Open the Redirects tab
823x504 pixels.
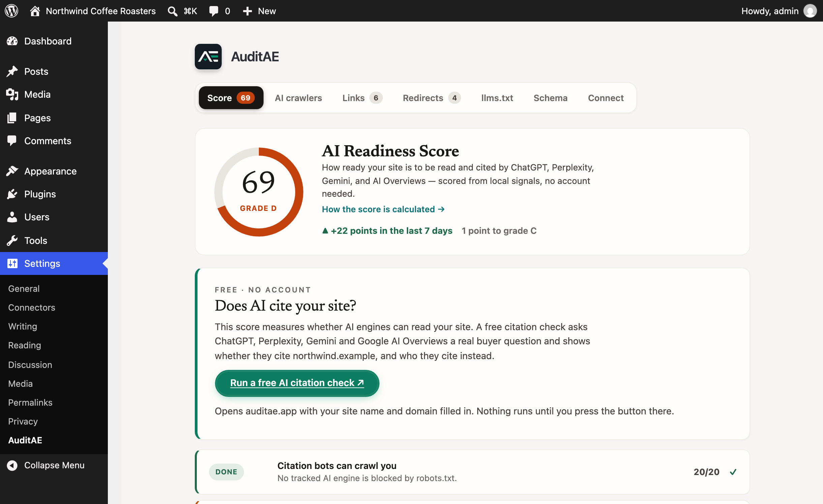coord(432,98)
